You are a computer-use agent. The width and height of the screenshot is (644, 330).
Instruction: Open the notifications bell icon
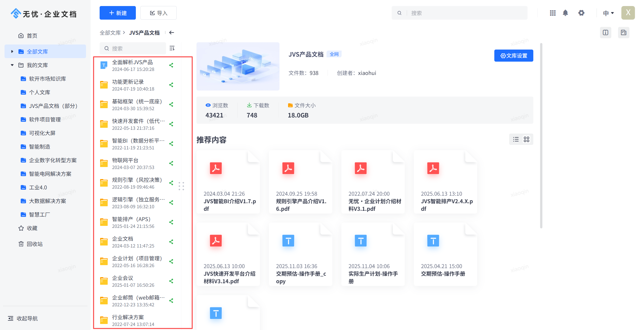click(565, 13)
